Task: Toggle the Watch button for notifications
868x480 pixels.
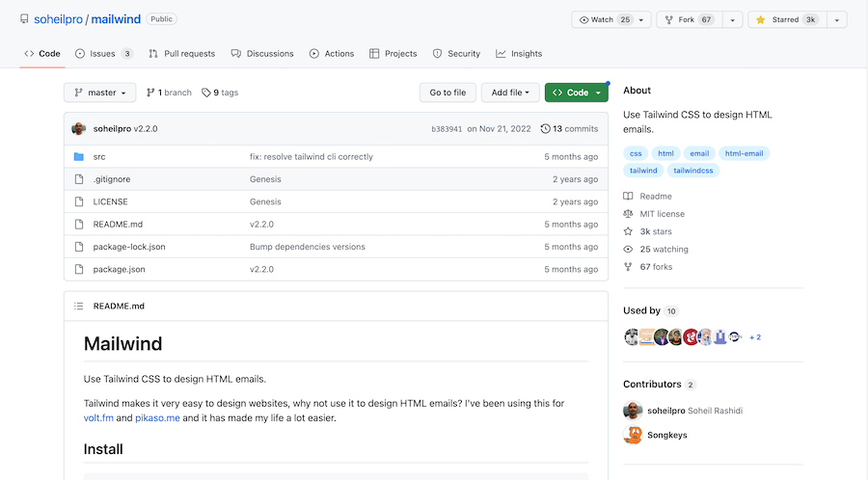Action: point(607,19)
